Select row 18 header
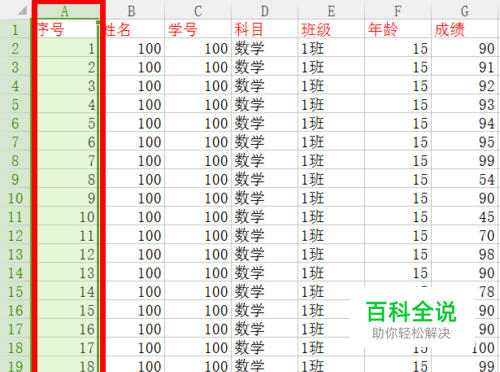 15,348
